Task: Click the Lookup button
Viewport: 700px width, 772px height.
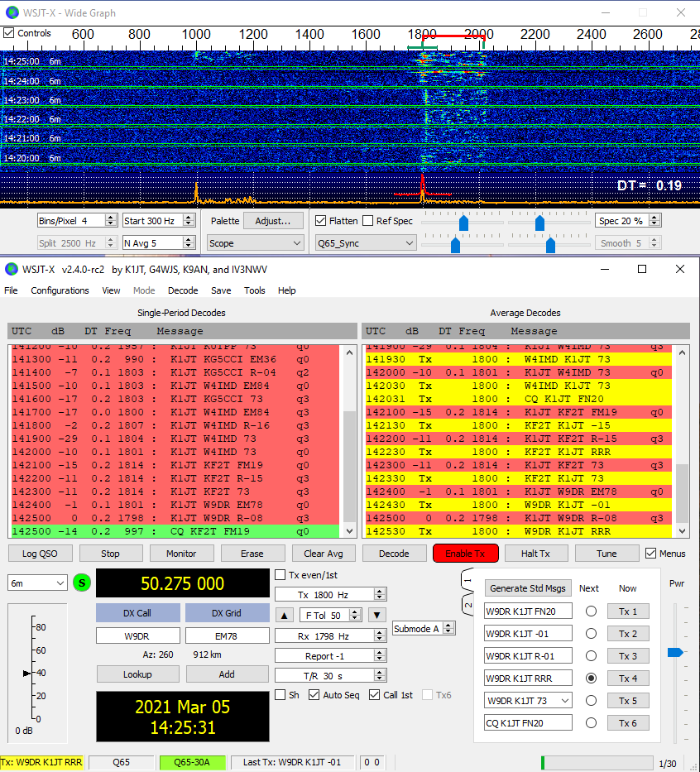Action: pos(137,674)
